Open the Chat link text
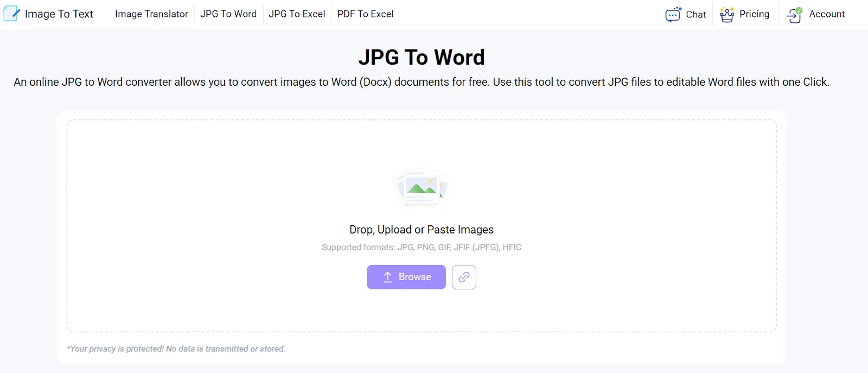868x373 pixels. point(696,15)
